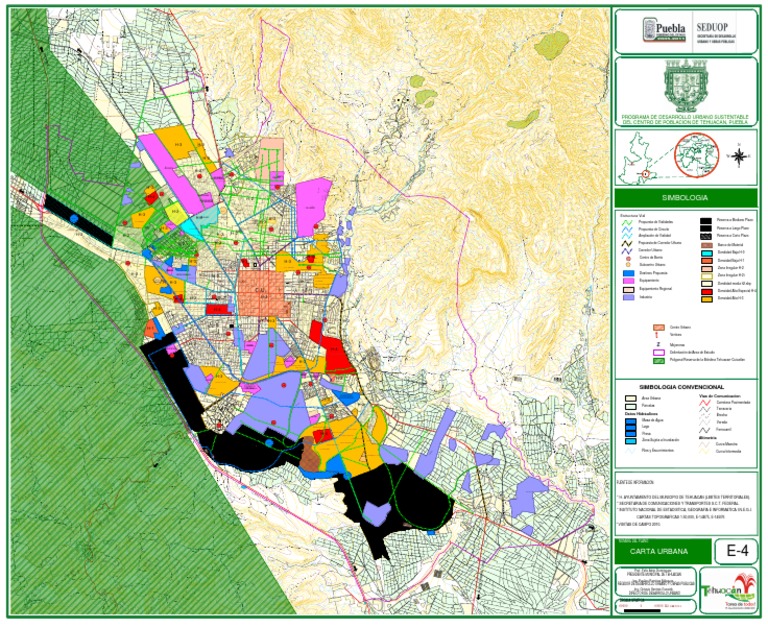The width and height of the screenshot is (768, 628).
Task: Click the green zigzag Propuesta de Vialidades symbol
Action: 627,222
